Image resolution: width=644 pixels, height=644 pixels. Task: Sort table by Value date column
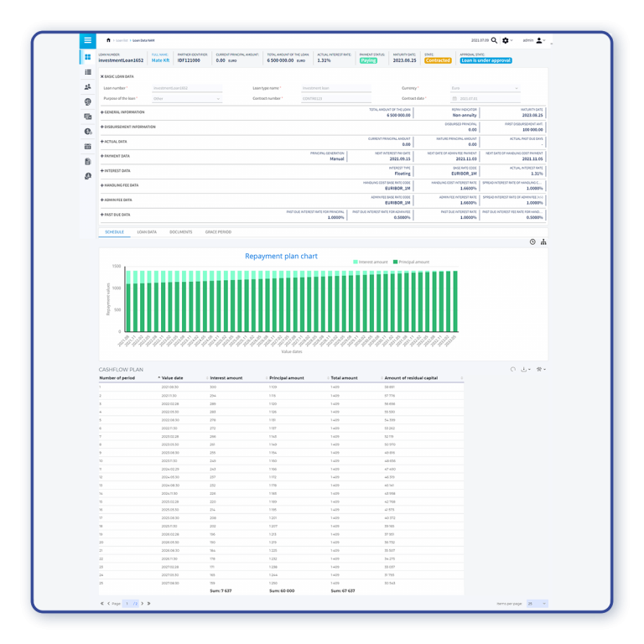173,378
